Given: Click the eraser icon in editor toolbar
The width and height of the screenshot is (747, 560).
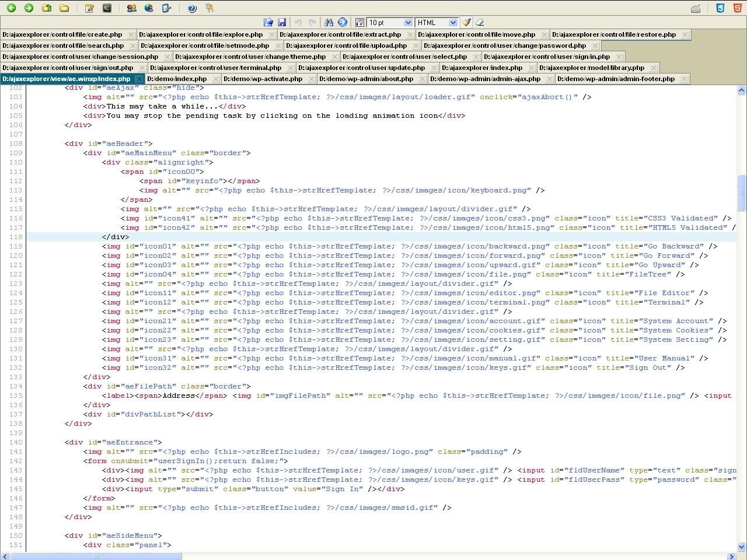Looking at the screenshot, I should [x=480, y=22].
